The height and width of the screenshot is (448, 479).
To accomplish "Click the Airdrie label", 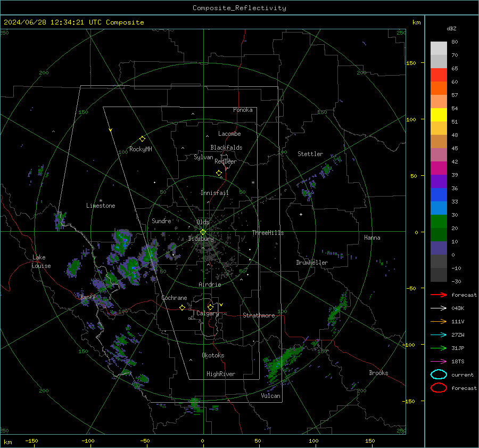I will tap(210, 284).
